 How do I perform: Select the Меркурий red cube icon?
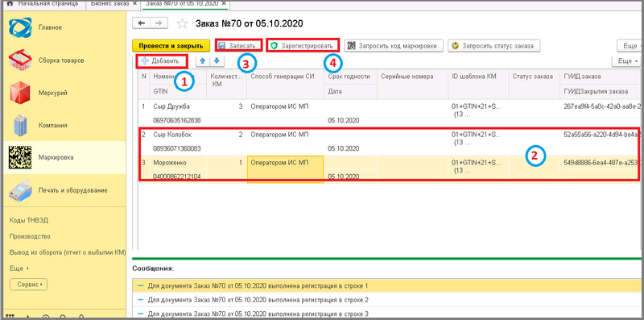pyautogui.click(x=19, y=93)
